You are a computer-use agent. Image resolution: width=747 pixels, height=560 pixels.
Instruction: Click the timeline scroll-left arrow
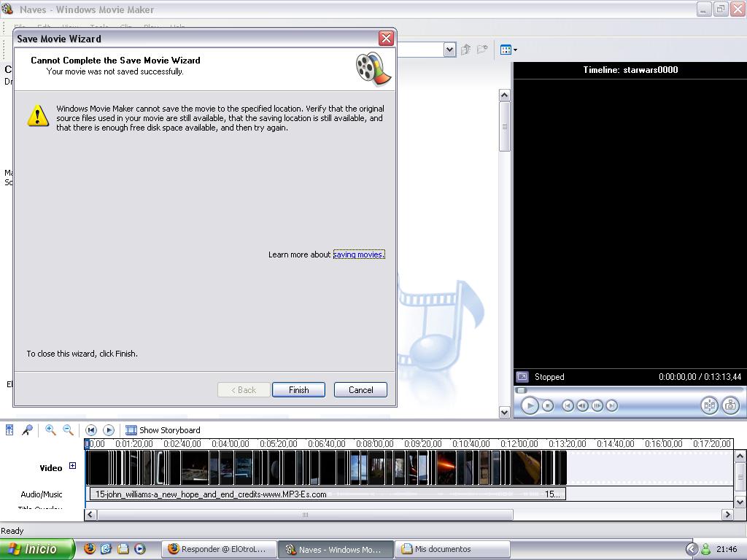(90, 514)
